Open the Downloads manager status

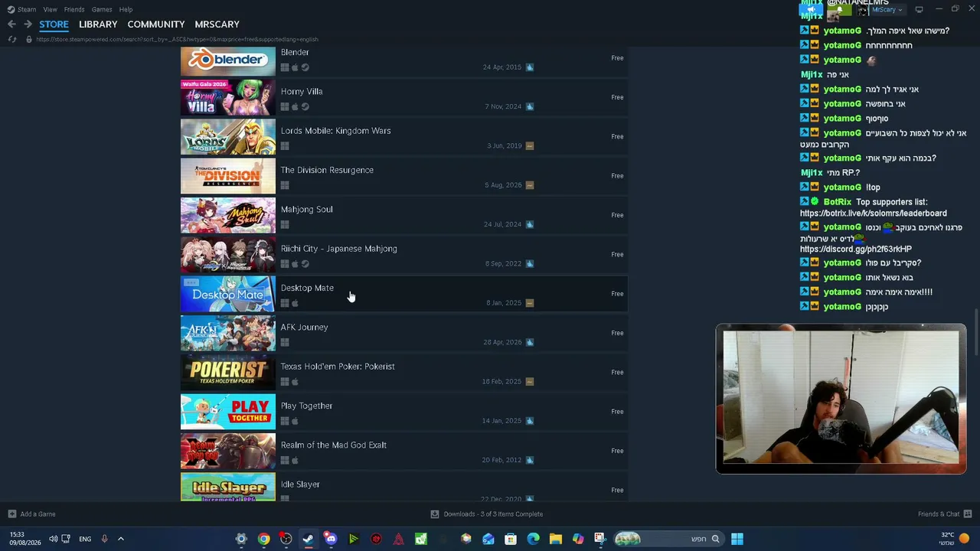tap(487, 514)
